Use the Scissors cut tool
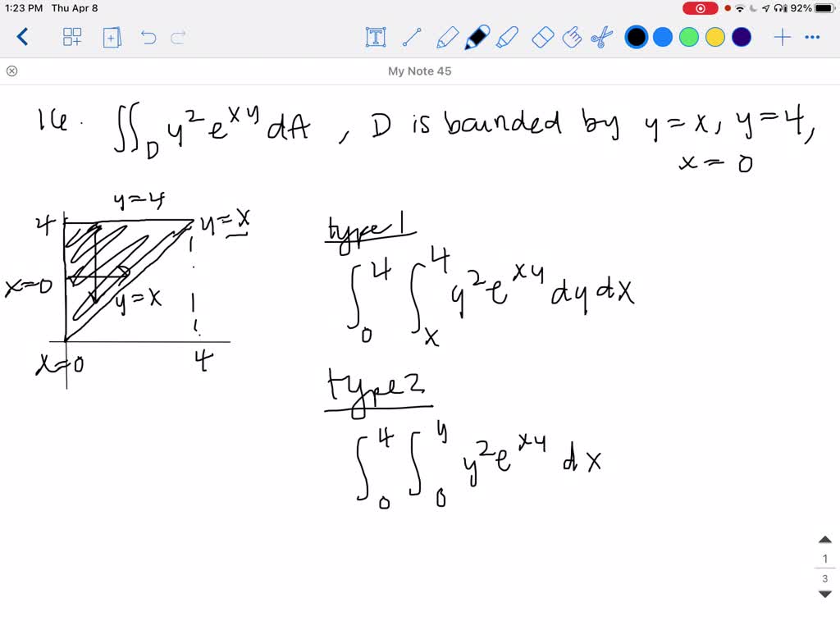 (x=601, y=37)
